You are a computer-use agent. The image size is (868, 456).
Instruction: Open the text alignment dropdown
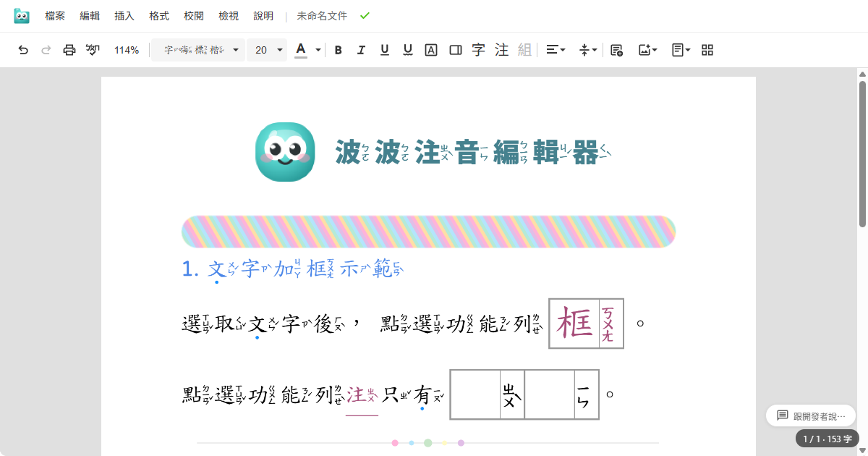556,50
